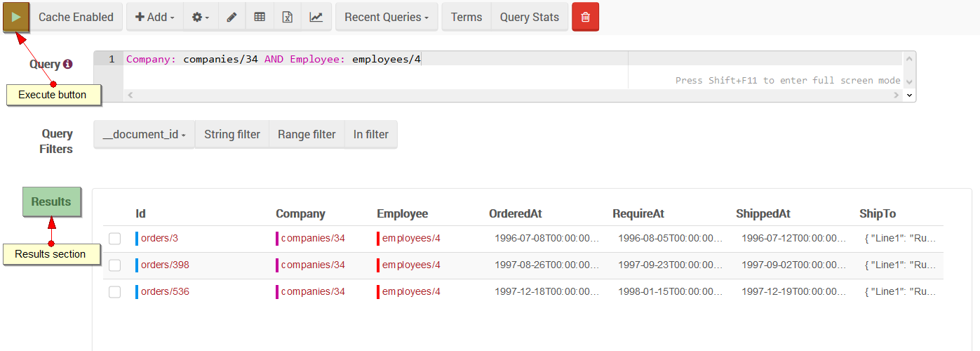Open the orders/536 document link
Viewport: 980px width, 351px height.
coord(165,292)
